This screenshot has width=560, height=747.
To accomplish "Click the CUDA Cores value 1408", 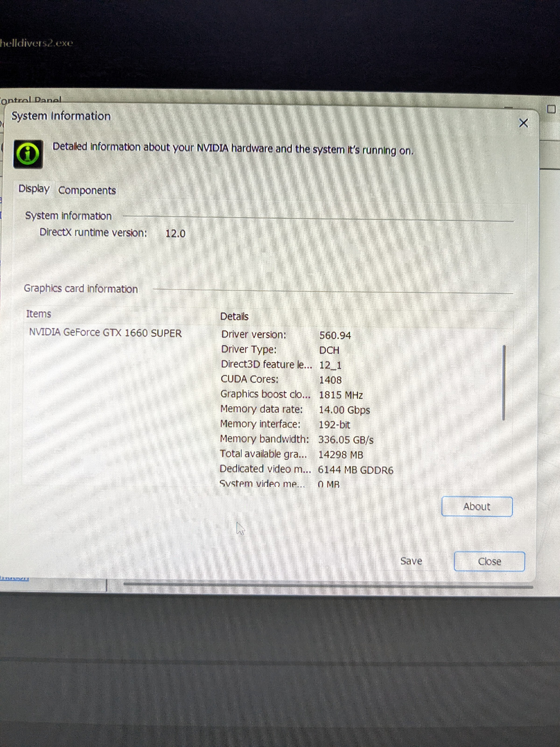I will 330,380.
